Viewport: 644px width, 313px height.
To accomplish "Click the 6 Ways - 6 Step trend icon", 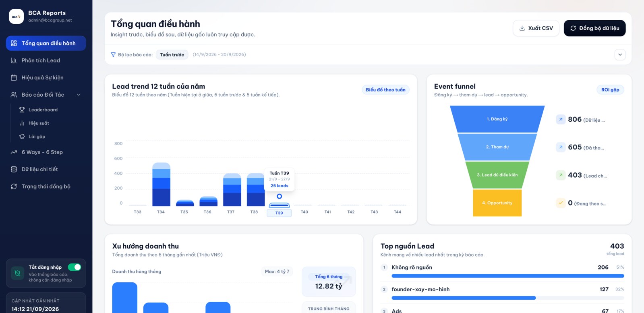I will 14,152.
